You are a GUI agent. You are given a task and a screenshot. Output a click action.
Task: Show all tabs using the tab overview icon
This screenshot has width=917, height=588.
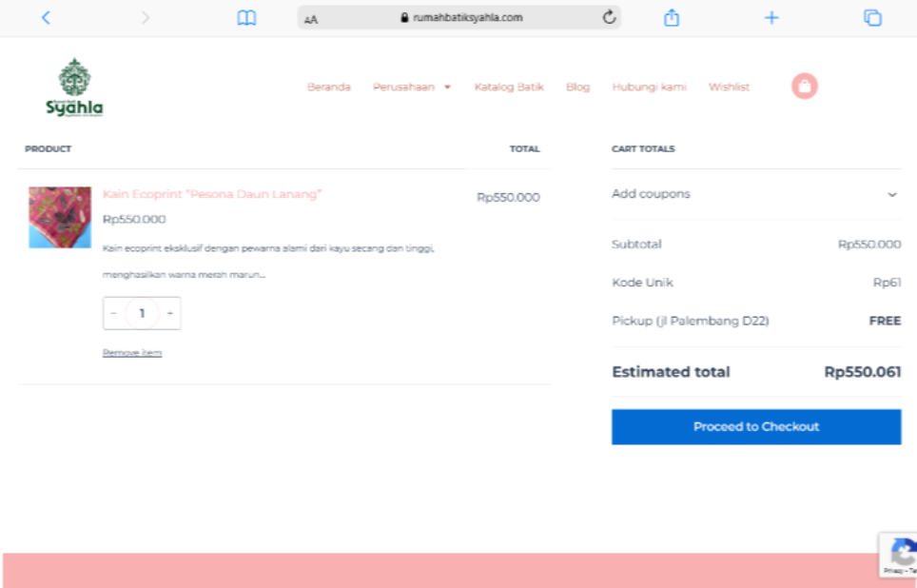pos(871,16)
